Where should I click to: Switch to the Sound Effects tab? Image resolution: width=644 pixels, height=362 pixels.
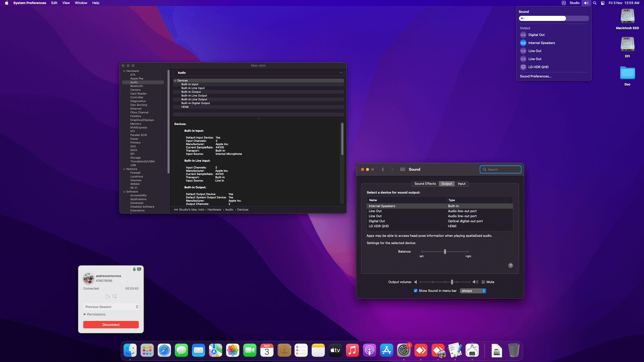pyautogui.click(x=425, y=184)
